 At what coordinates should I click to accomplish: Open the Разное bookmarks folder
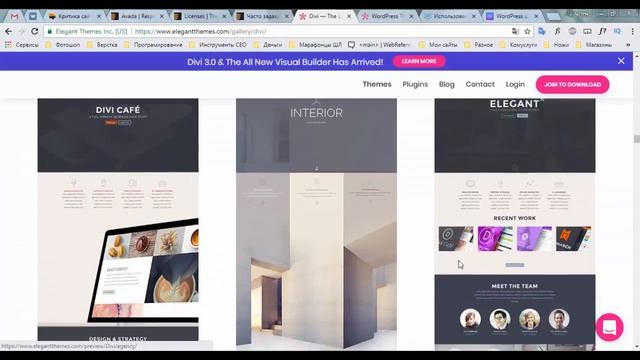coord(479,45)
